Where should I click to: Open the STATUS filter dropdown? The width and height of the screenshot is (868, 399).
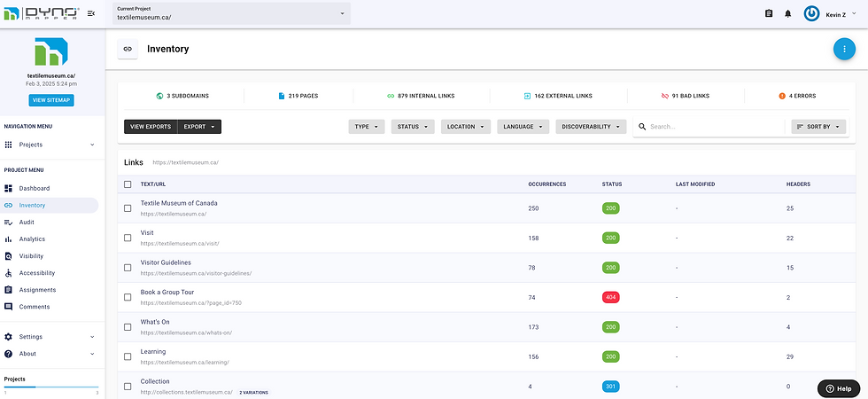(413, 126)
